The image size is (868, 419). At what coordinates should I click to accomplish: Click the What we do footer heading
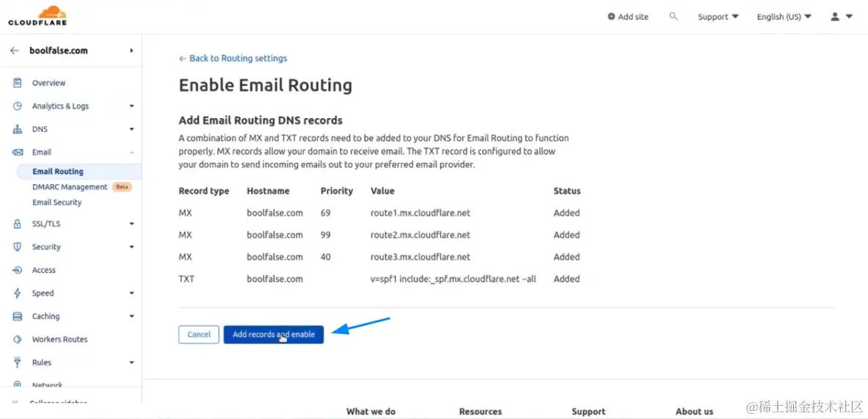[x=371, y=411]
